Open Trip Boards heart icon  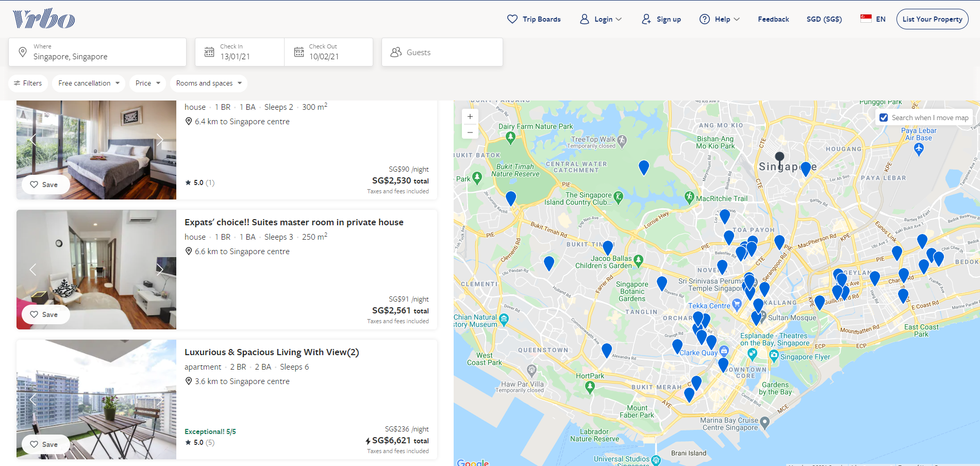tap(512, 19)
